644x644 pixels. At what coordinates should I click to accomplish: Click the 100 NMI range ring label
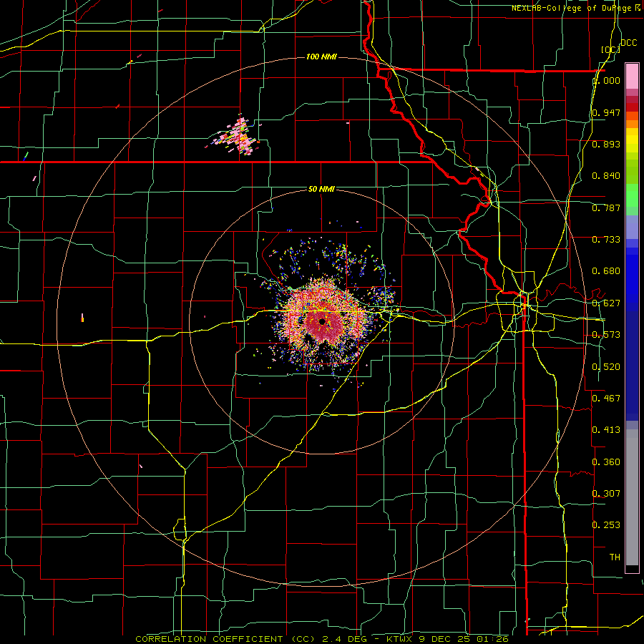321,57
